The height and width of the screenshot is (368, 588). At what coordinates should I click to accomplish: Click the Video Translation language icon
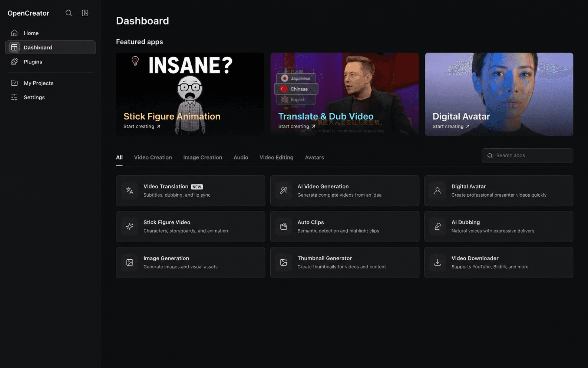[x=129, y=191]
